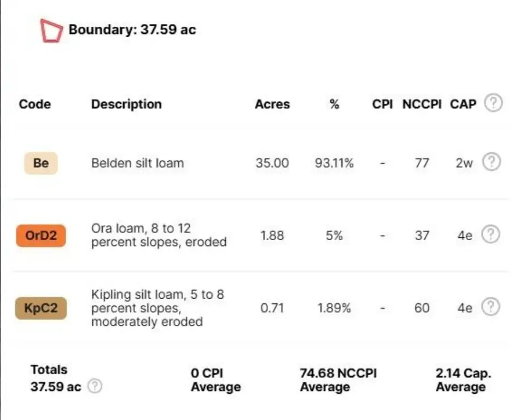The height and width of the screenshot is (420, 520).
Task: Click the Boundary: 37.59 ac label
Action: [132, 30]
